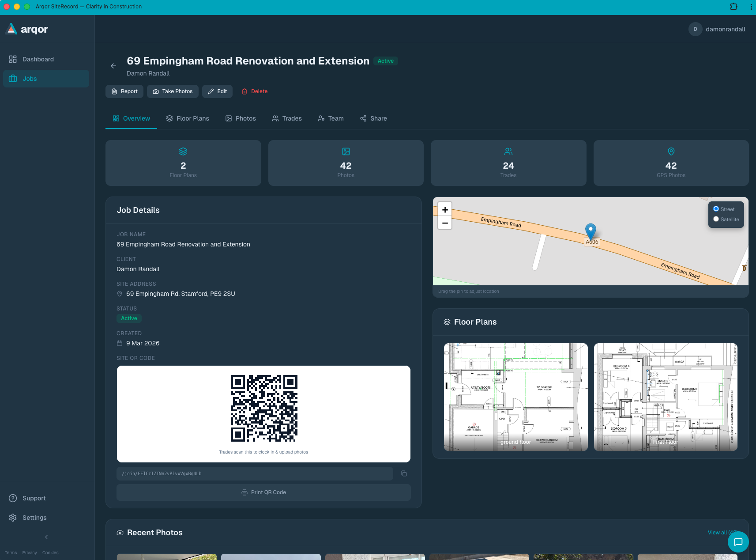Click the arqor logo in the sidebar
Screen dimensions: 756x560
click(26, 29)
